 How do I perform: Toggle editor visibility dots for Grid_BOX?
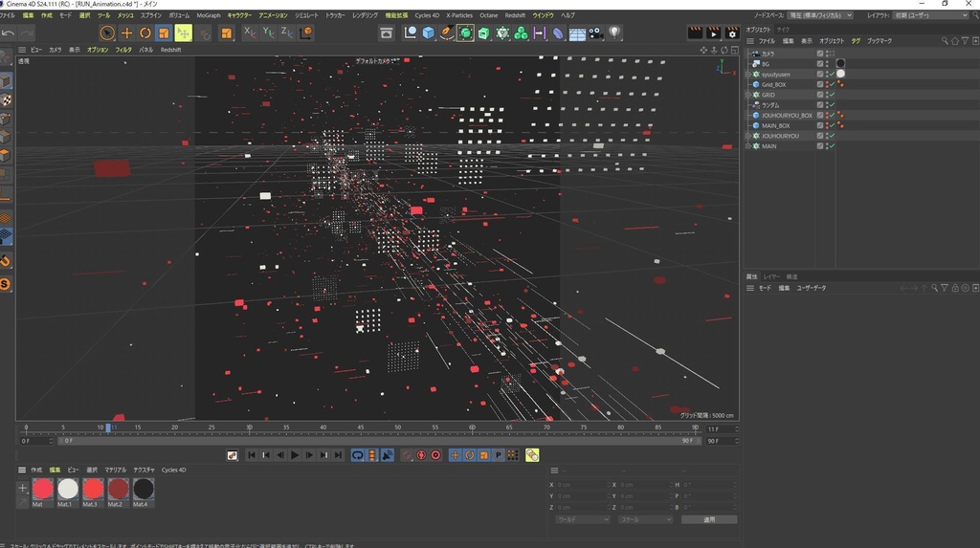(828, 84)
